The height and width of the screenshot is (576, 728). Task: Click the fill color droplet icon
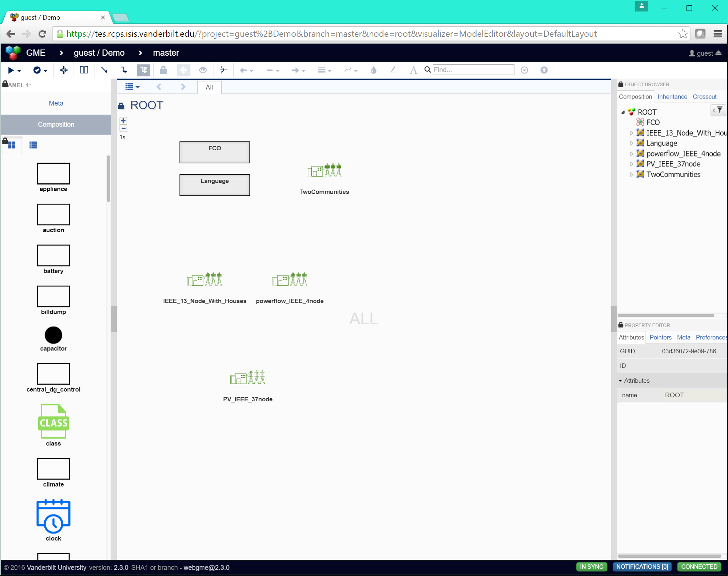[x=373, y=70]
